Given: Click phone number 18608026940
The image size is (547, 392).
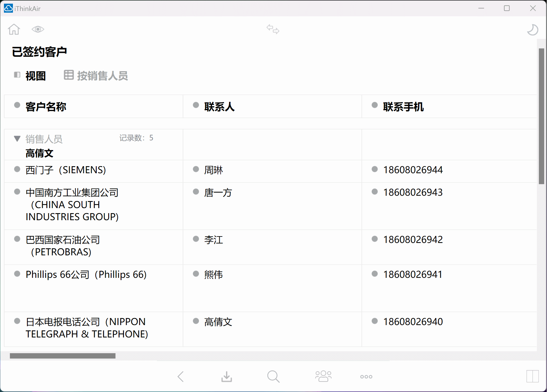Looking at the screenshot, I should tap(413, 322).
